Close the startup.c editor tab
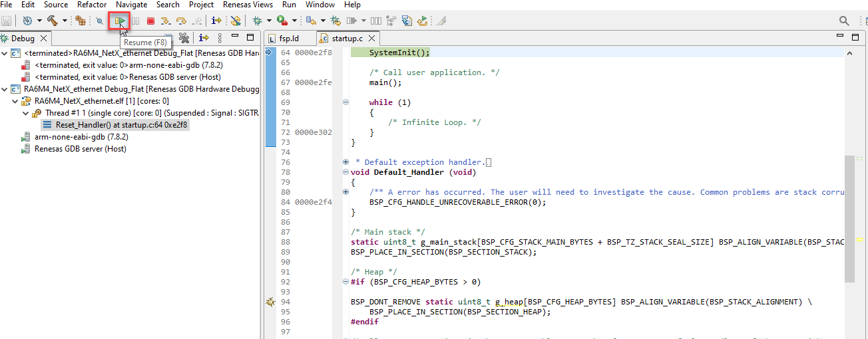 click(371, 39)
